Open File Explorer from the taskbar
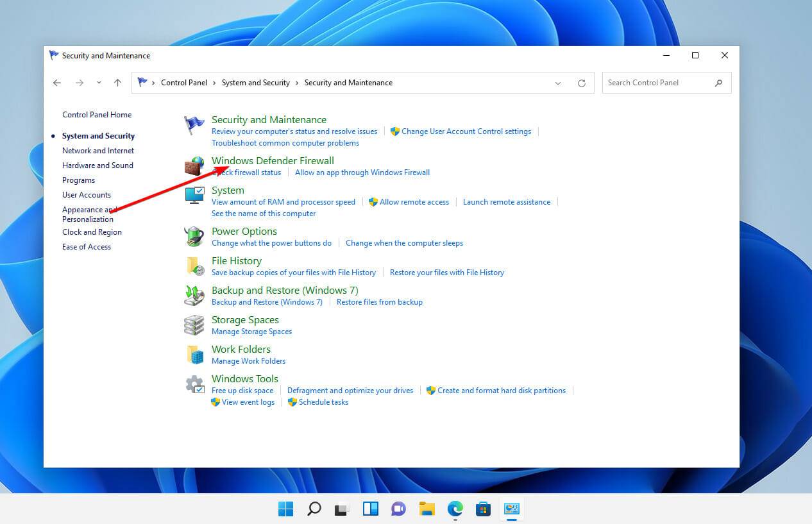This screenshot has height=524, width=812. (x=427, y=509)
